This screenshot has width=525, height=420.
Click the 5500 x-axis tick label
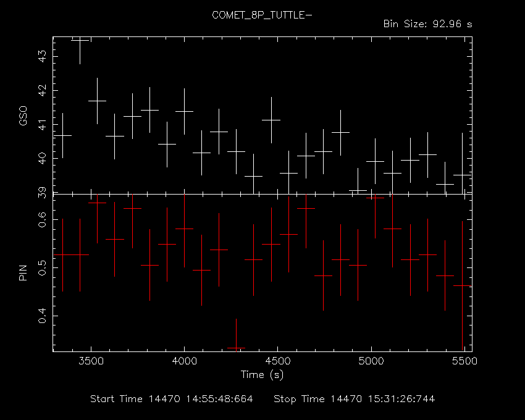pyautogui.click(x=464, y=361)
